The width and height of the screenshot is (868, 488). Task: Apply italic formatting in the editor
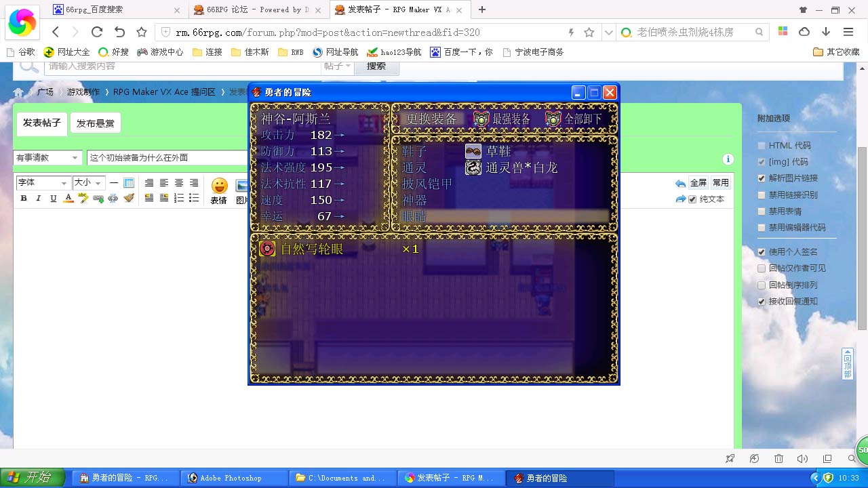point(39,199)
